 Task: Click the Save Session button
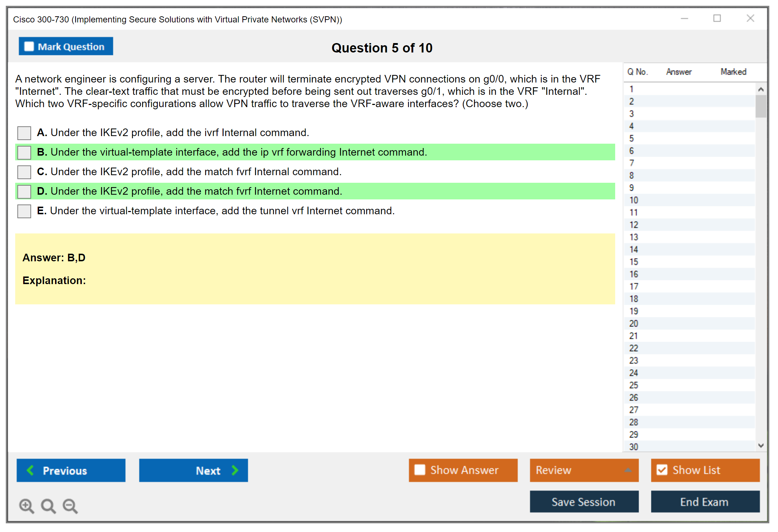click(x=584, y=502)
